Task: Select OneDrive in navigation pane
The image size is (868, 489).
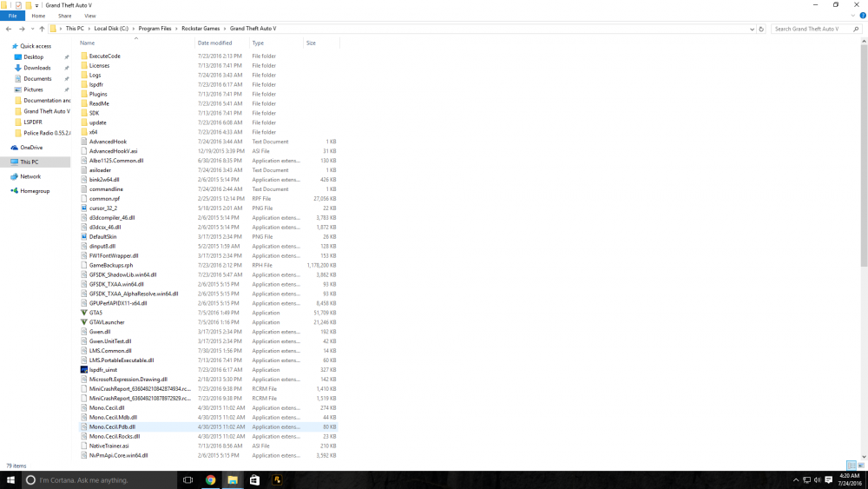Action: 31,148
